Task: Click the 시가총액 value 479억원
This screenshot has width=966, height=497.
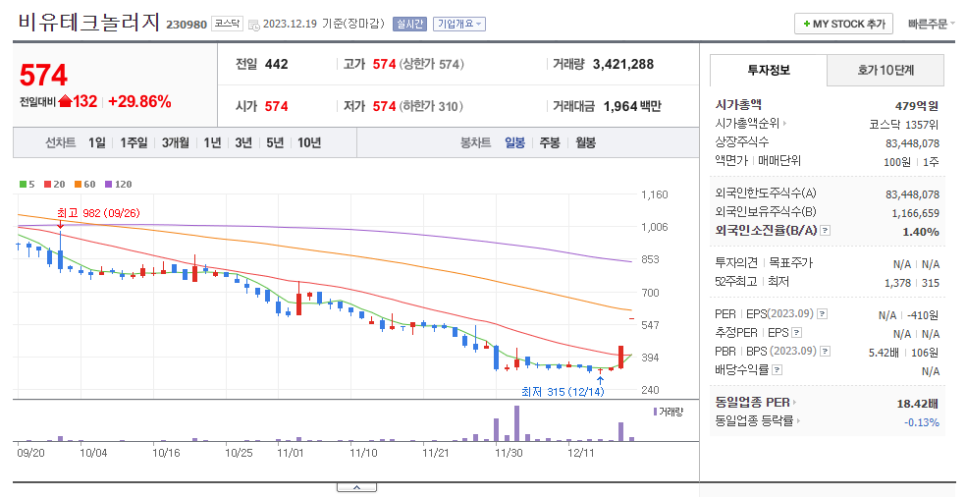Action: point(917,106)
